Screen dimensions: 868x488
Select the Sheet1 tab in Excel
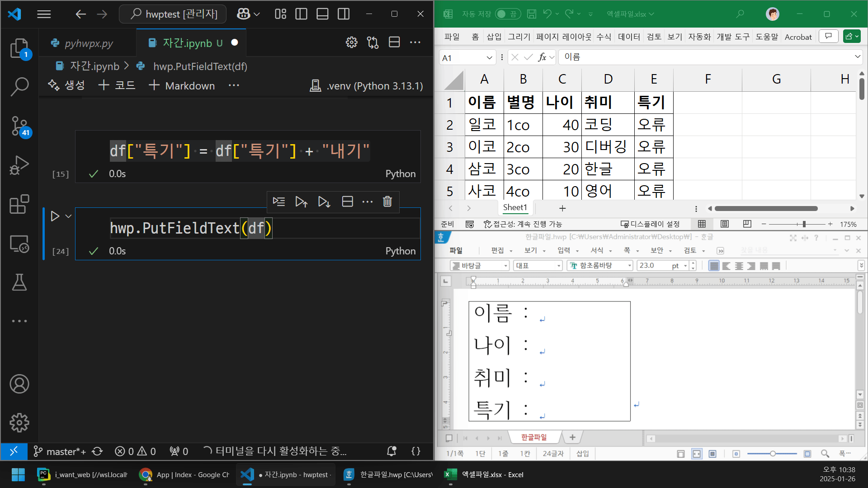point(515,207)
